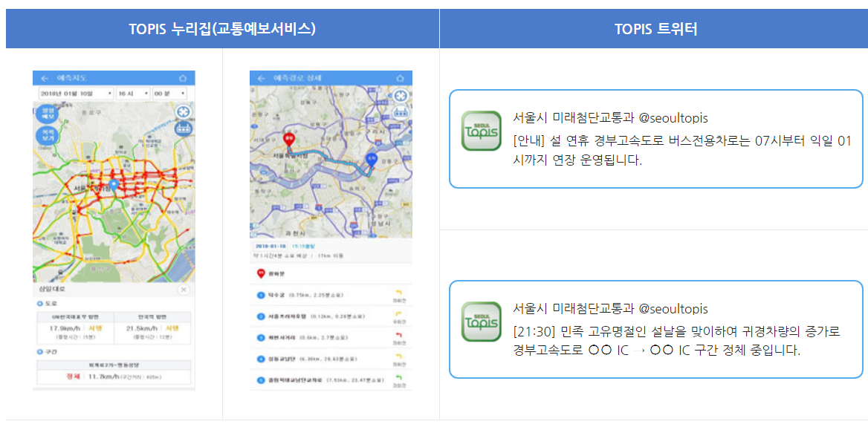Tap the bus layer icon on the route map
Image resolution: width=868 pixels, height=430 pixels.
point(400,113)
